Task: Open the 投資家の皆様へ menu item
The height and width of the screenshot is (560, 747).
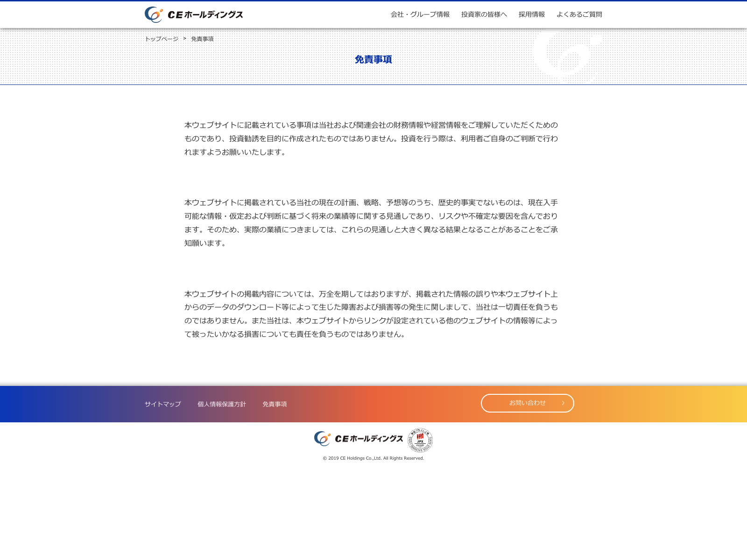Action: tap(484, 14)
